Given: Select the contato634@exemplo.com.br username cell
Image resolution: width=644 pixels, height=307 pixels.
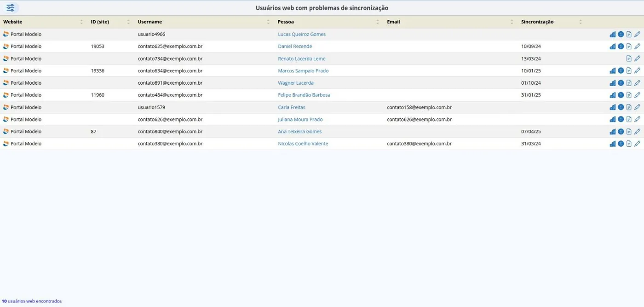Looking at the screenshot, I should point(170,71).
